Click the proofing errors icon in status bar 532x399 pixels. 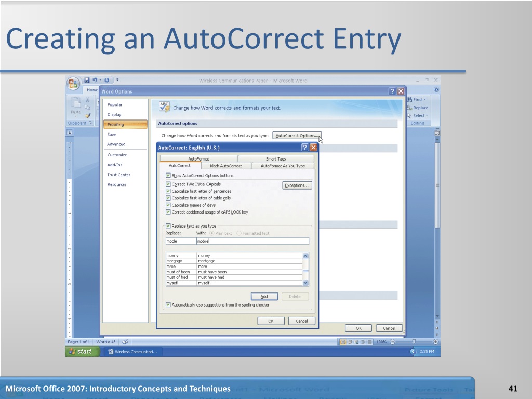click(x=125, y=342)
